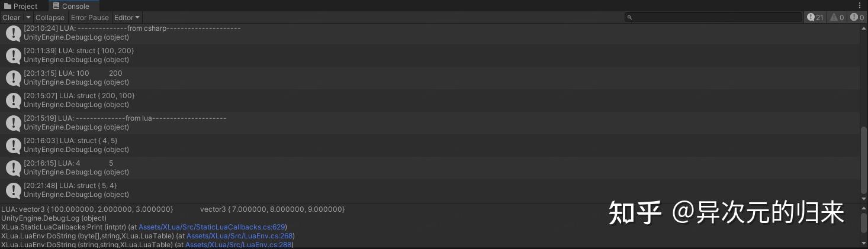Open StaticLuaCallbacks.cs:629 source link

212,227
